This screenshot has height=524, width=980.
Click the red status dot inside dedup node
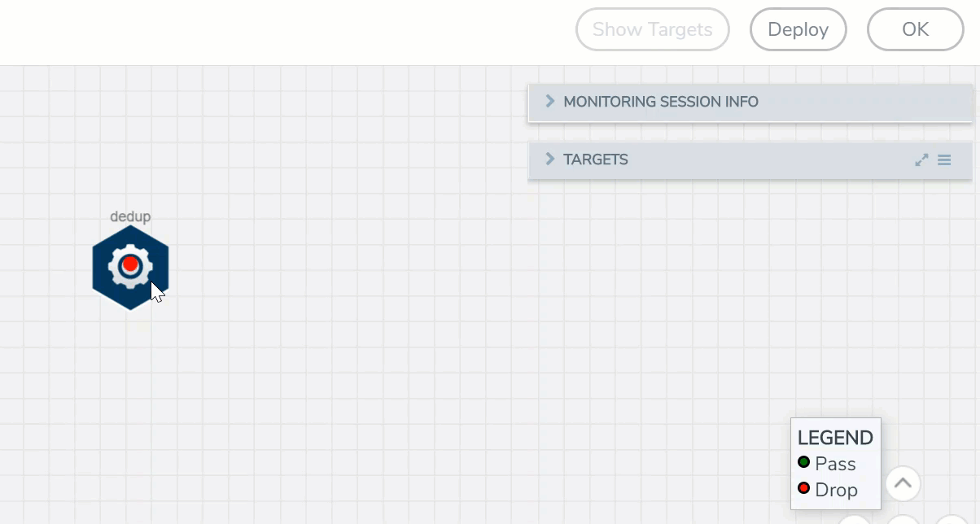pyautogui.click(x=130, y=264)
